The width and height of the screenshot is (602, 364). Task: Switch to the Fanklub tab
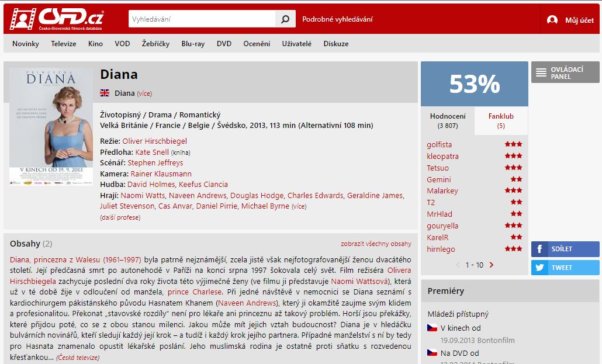pos(501,120)
